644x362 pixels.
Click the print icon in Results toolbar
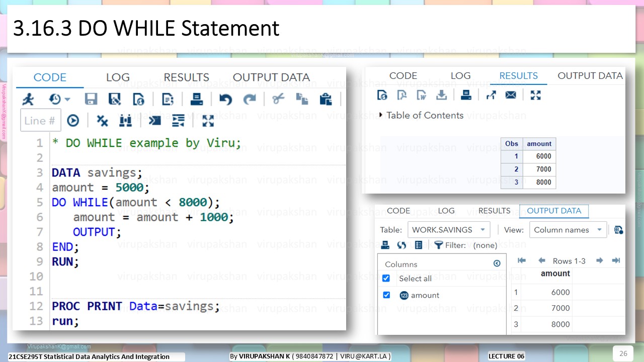tap(466, 95)
